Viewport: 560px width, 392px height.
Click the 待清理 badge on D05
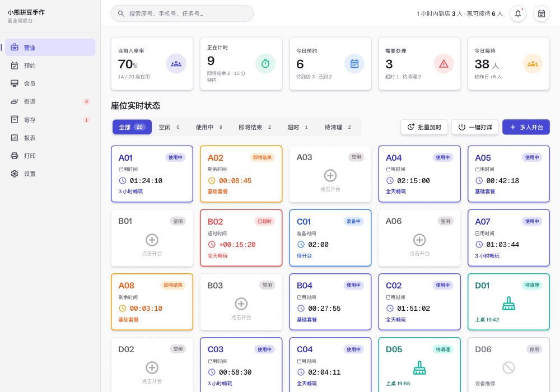[443, 349]
